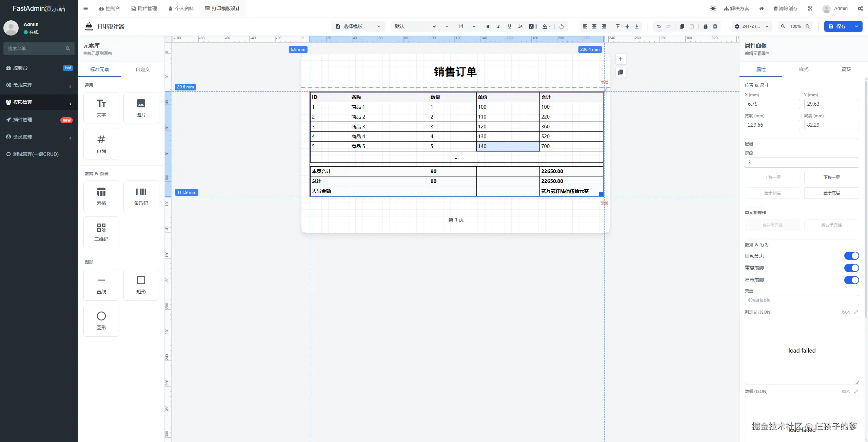Disable 重复表脚 (repeat table footer) switch

[852, 268]
